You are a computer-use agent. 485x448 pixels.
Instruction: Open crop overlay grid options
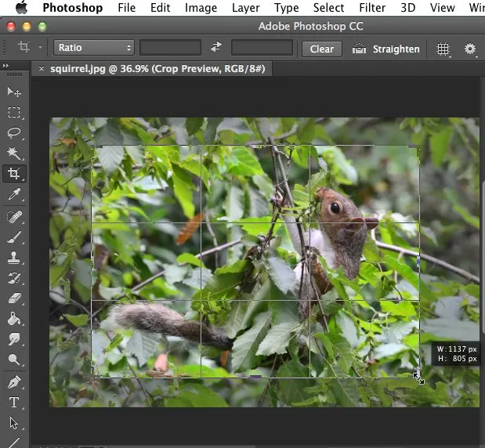[443, 49]
